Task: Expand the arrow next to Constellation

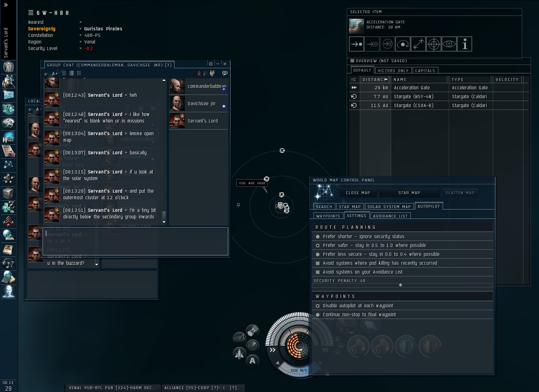Action: click(x=81, y=36)
